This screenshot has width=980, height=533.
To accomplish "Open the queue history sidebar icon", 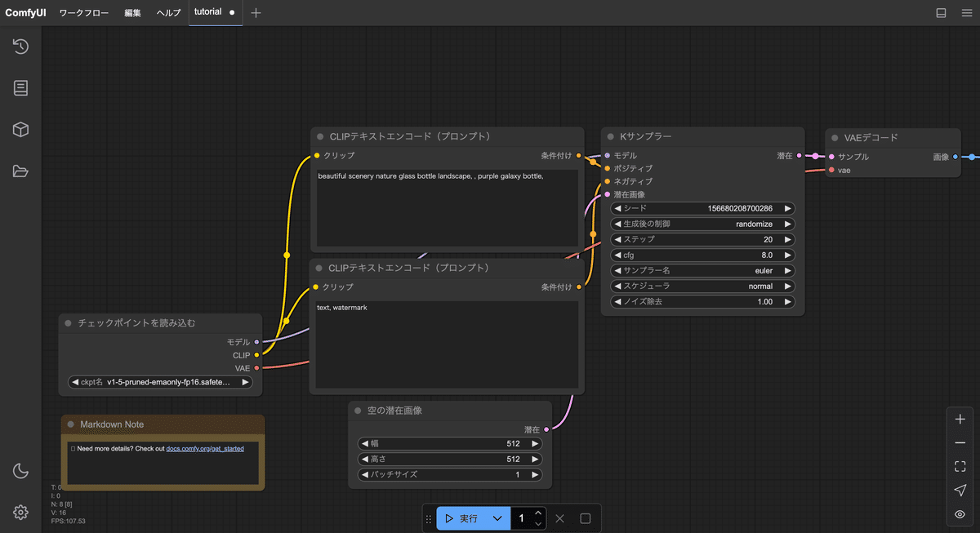I will tap(20, 47).
